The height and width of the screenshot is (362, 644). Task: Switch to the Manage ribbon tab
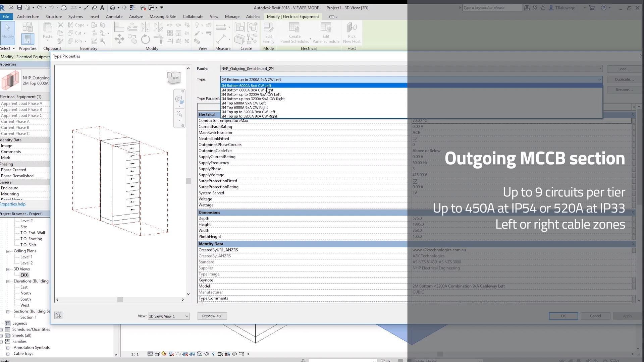(x=232, y=16)
